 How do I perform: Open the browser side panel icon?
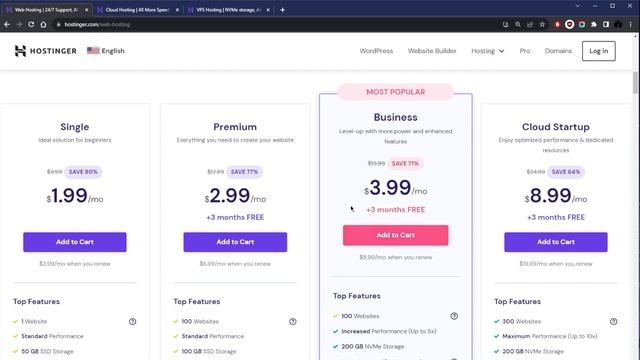coord(606,24)
